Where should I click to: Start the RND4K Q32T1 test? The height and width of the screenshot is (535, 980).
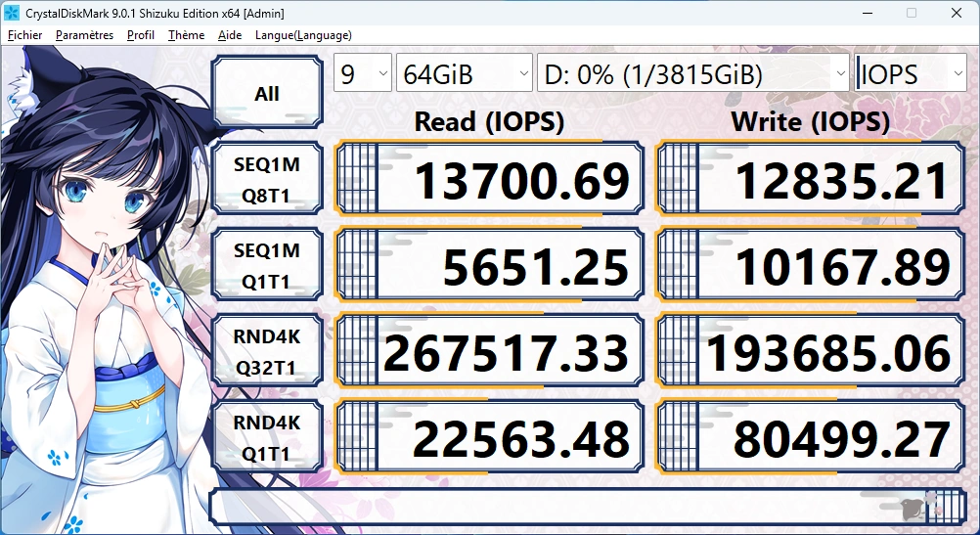267,351
